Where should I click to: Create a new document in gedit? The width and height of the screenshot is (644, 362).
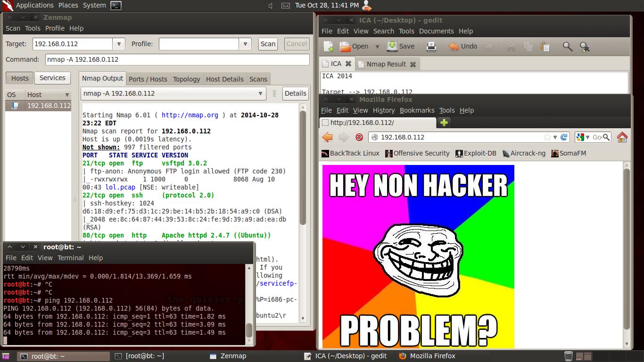point(329,47)
